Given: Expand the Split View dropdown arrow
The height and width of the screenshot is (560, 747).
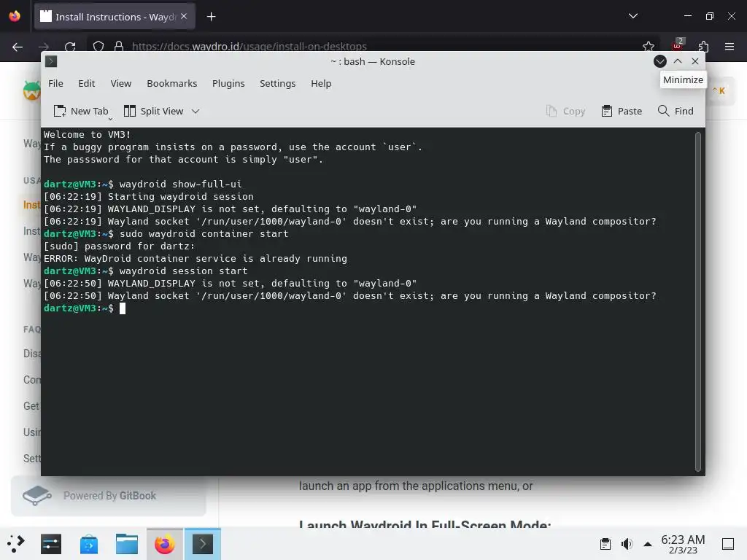Looking at the screenshot, I should point(196,111).
